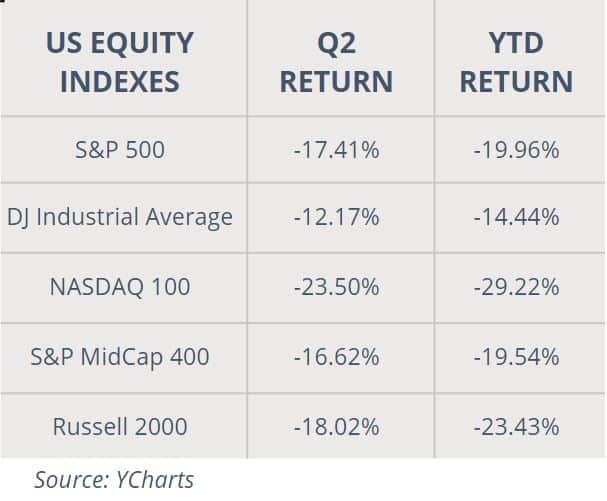Screen dimensions: 607x501
Task: Select the S&P 500 row label
Action: click(x=120, y=150)
